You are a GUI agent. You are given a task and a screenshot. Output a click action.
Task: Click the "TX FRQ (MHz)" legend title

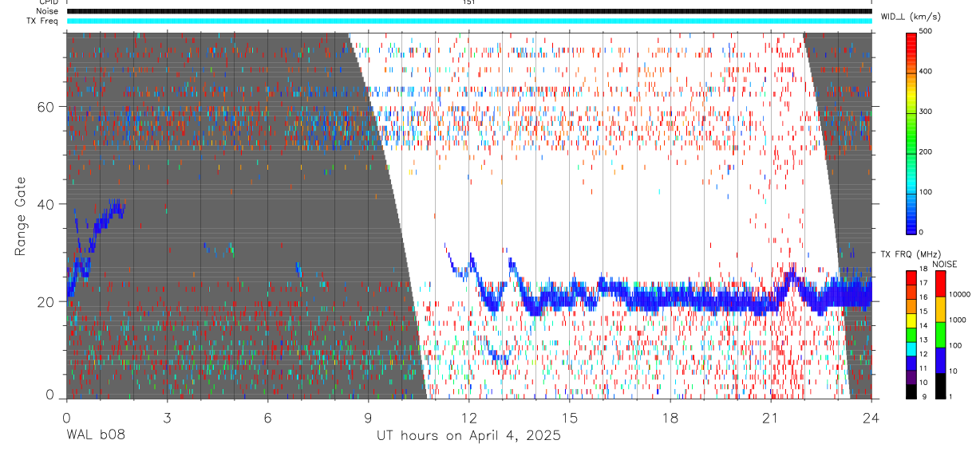point(911,254)
